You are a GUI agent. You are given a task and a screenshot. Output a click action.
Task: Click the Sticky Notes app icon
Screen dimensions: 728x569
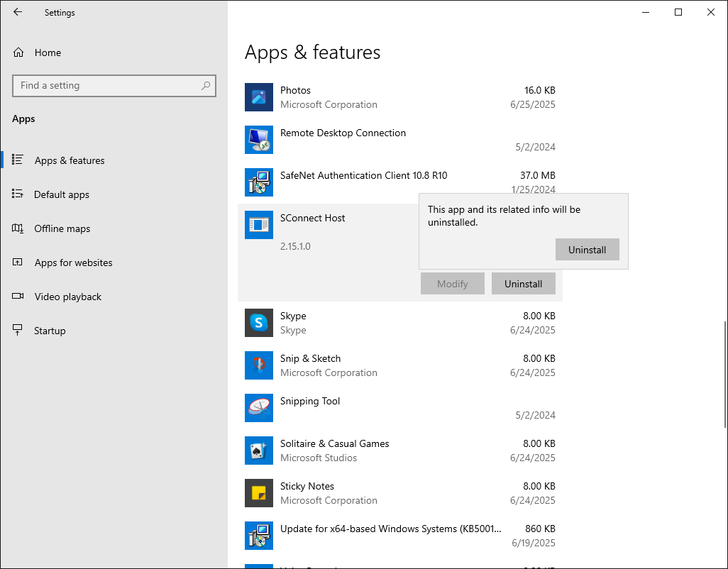258,493
